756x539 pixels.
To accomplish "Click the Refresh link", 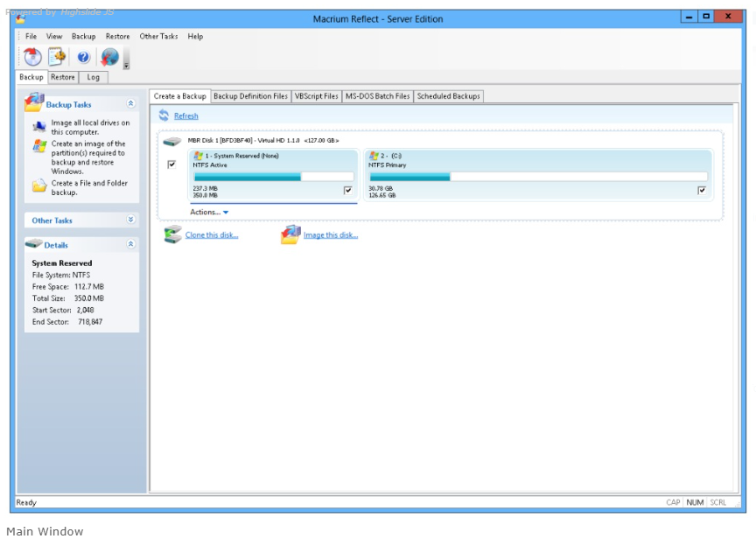I will pos(185,115).
